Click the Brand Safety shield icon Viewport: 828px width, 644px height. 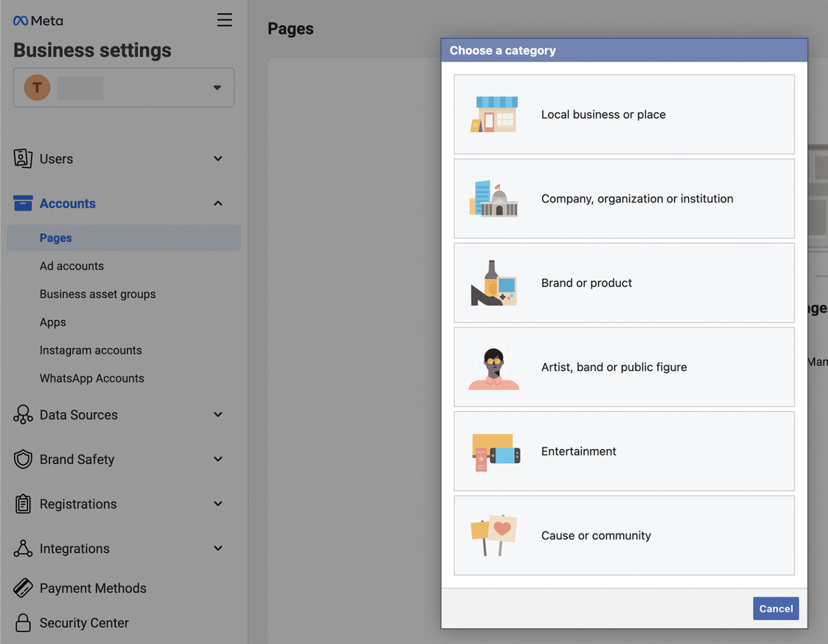pos(23,459)
